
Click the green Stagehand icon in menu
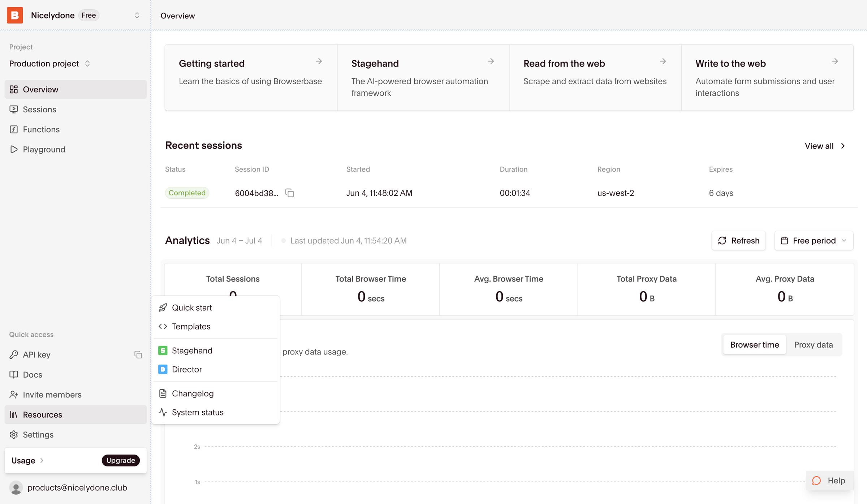point(163,350)
